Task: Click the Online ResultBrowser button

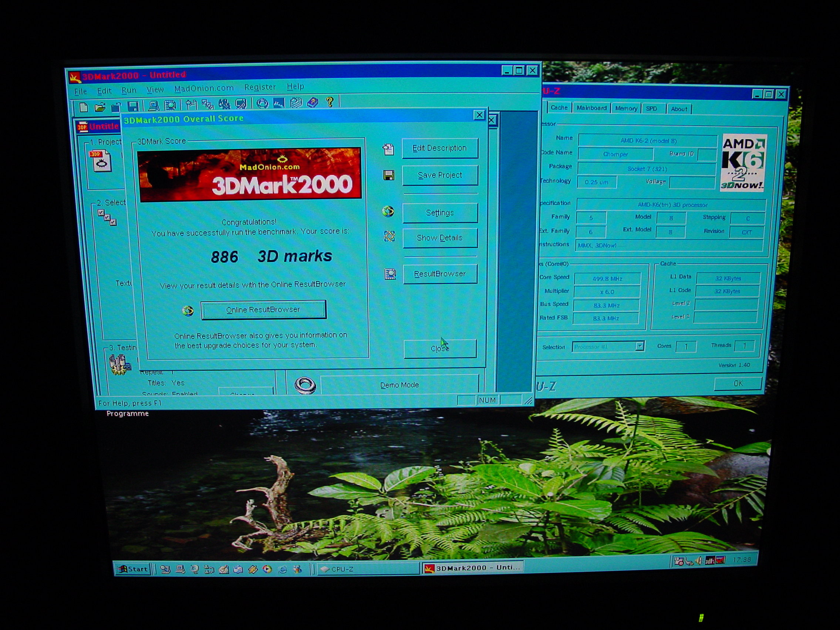Action: (263, 310)
